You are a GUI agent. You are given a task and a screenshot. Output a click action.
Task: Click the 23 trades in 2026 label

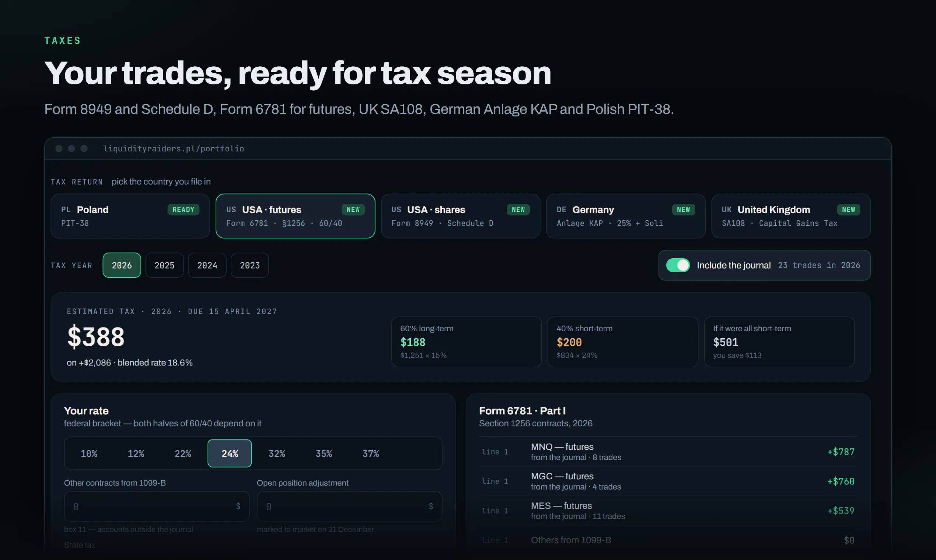coord(819,265)
